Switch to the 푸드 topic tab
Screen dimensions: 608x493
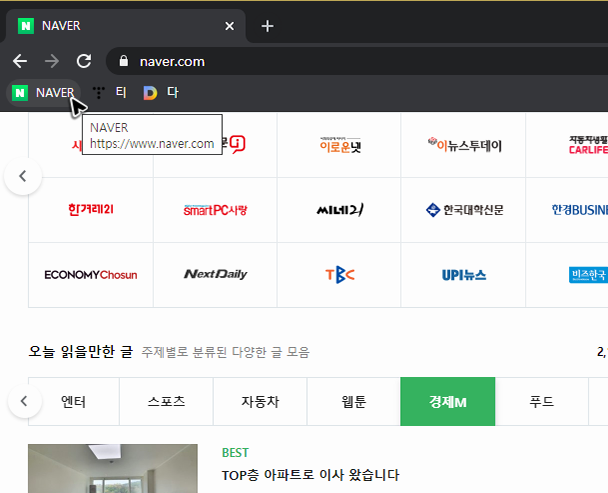(542, 401)
